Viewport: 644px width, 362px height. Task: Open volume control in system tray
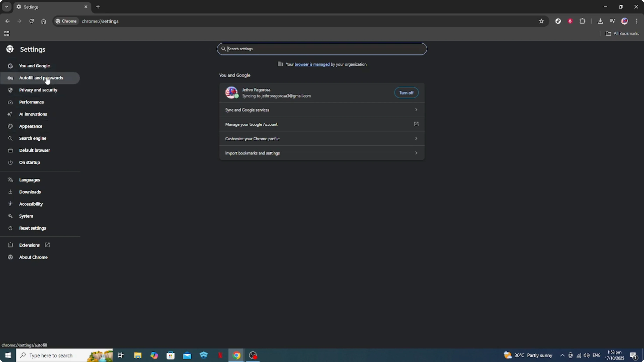[x=586, y=355]
